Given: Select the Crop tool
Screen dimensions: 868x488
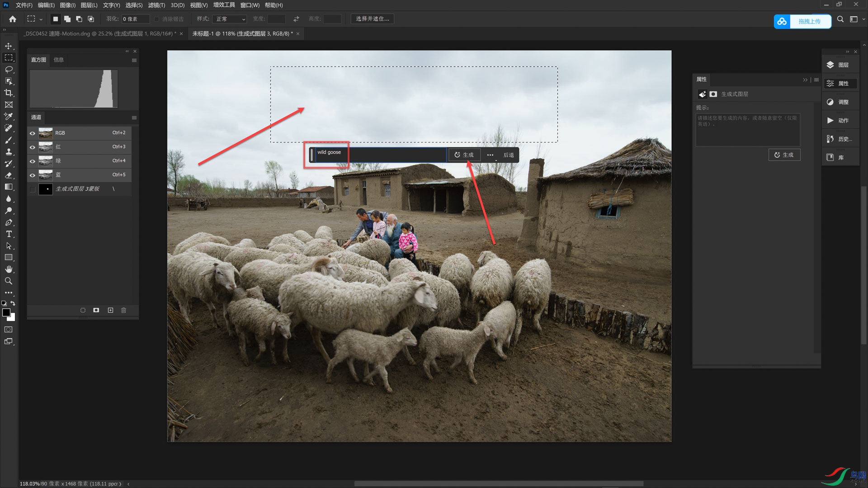Looking at the screenshot, I should (9, 93).
